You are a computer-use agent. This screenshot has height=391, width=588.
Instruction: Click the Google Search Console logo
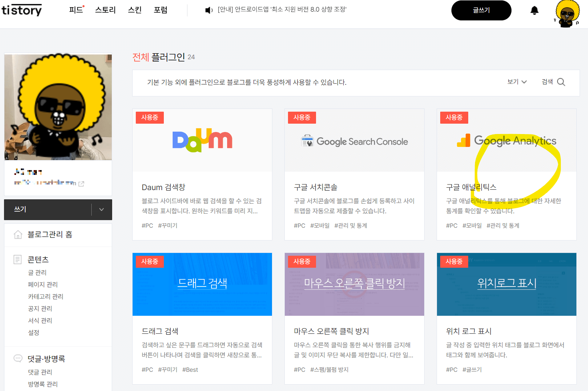[354, 141]
